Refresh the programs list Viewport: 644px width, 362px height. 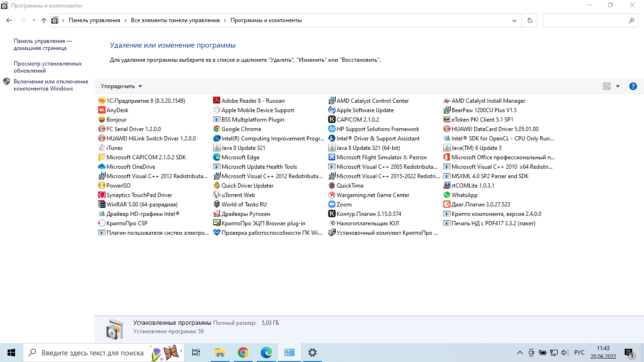530,21
